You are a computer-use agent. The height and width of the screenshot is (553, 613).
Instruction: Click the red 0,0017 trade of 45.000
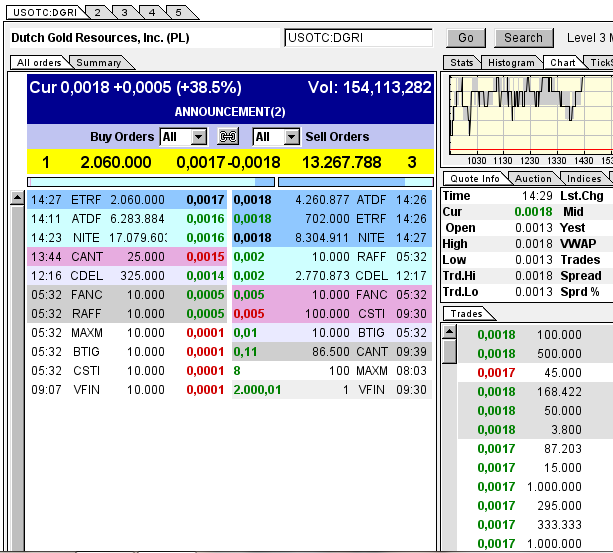click(x=535, y=373)
